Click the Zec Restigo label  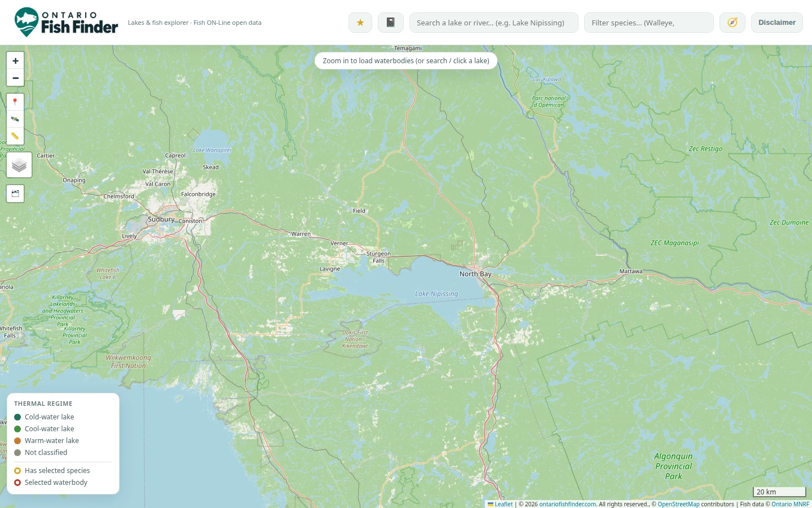(705, 149)
